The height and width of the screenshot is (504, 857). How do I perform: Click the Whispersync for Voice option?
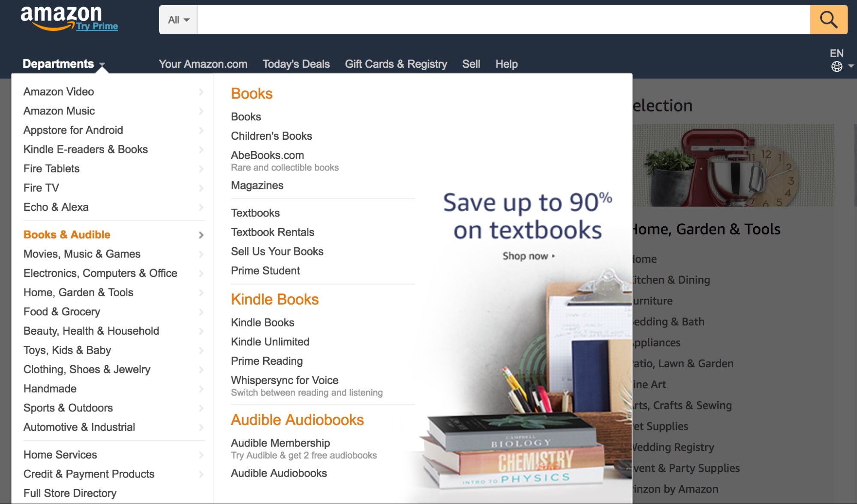click(x=285, y=380)
